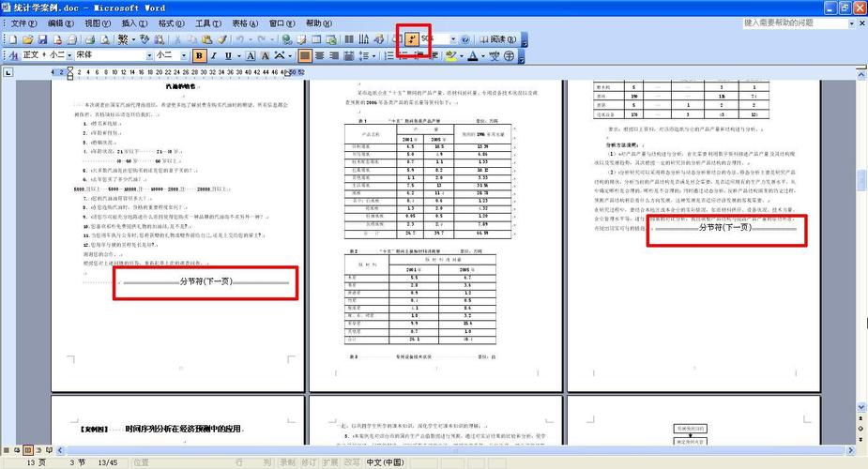The height and width of the screenshot is (469, 868).
Task: Toggle justified alignment button
Action: (x=304, y=55)
